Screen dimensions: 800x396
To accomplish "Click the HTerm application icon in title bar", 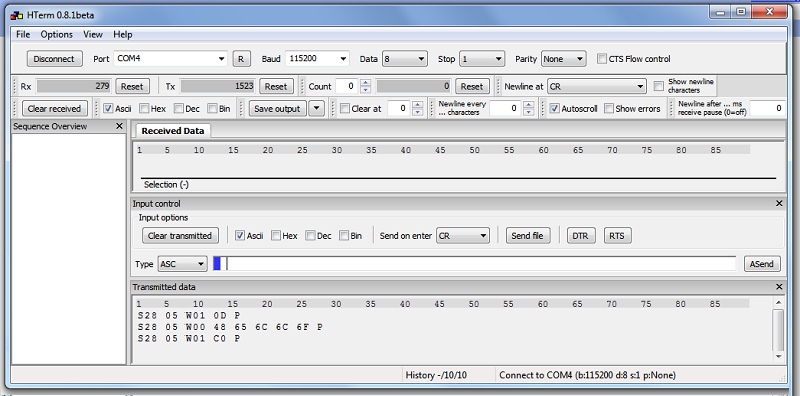I will pos(16,15).
